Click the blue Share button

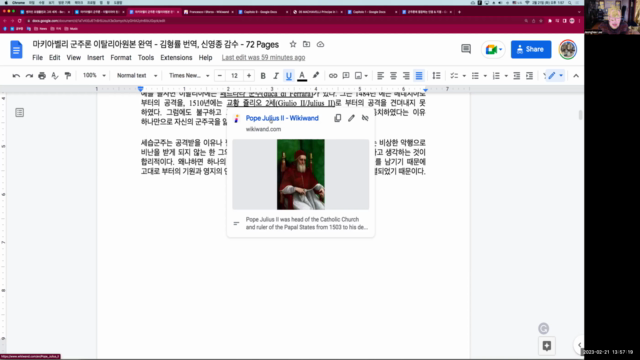[x=531, y=49]
